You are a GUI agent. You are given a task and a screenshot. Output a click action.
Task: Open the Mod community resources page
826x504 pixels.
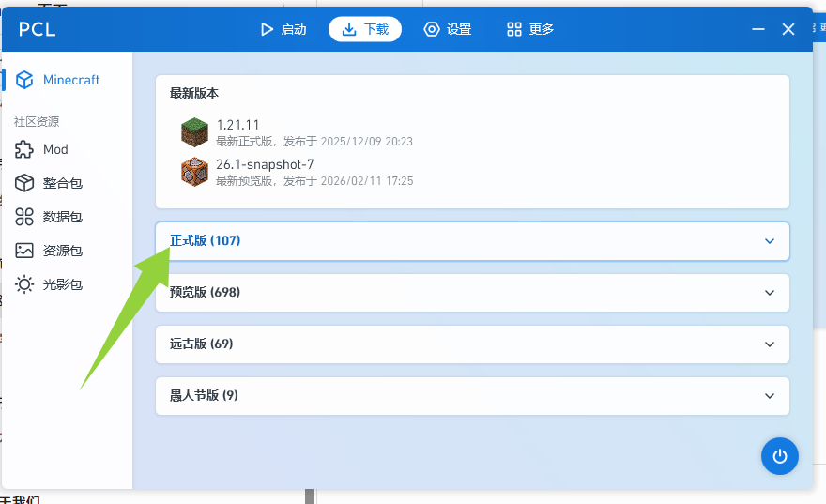click(67, 149)
